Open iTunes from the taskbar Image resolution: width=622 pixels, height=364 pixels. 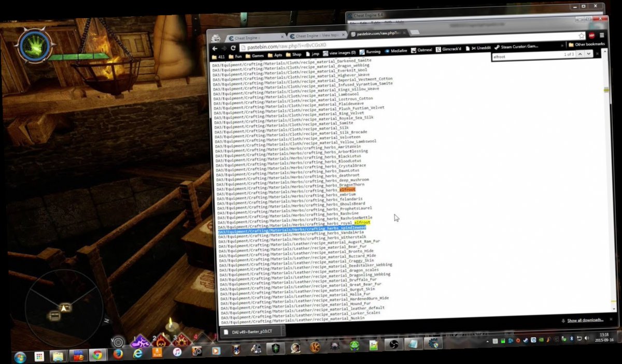point(177,352)
